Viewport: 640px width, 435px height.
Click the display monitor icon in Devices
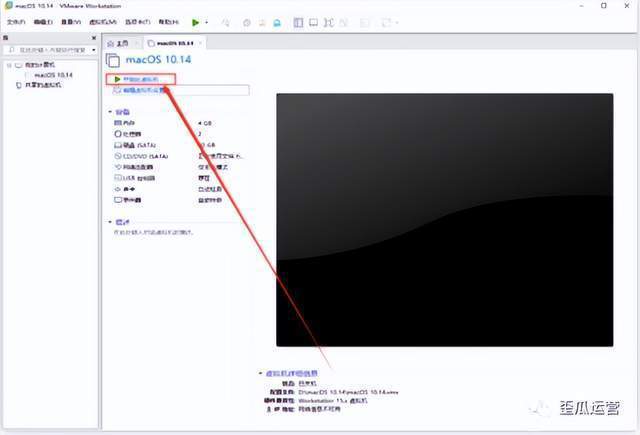coord(118,200)
